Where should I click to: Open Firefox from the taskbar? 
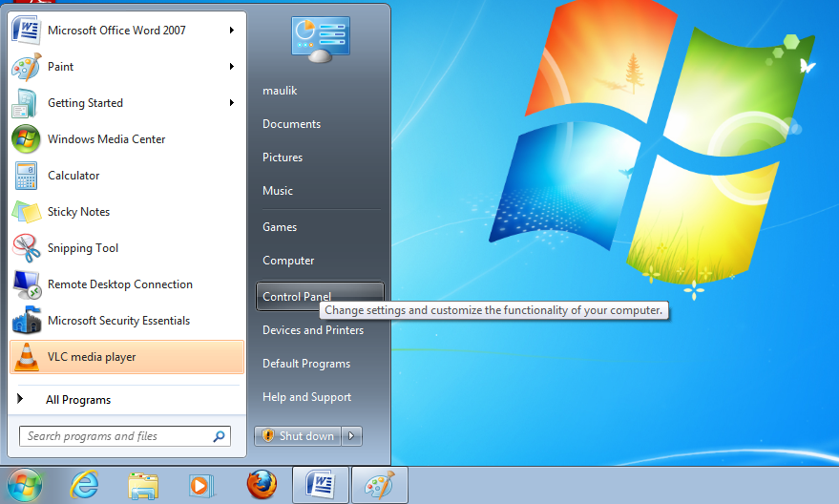pyautogui.click(x=262, y=485)
